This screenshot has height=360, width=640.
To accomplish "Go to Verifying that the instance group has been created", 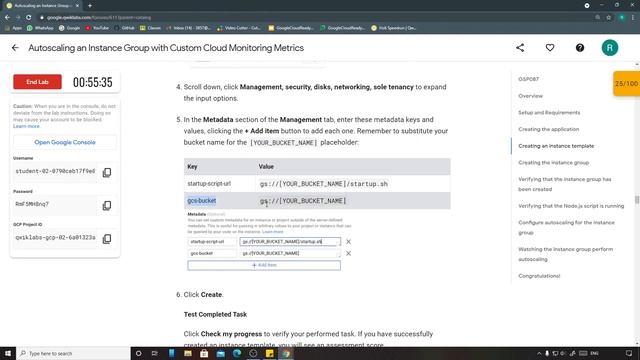I will coord(564,184).
